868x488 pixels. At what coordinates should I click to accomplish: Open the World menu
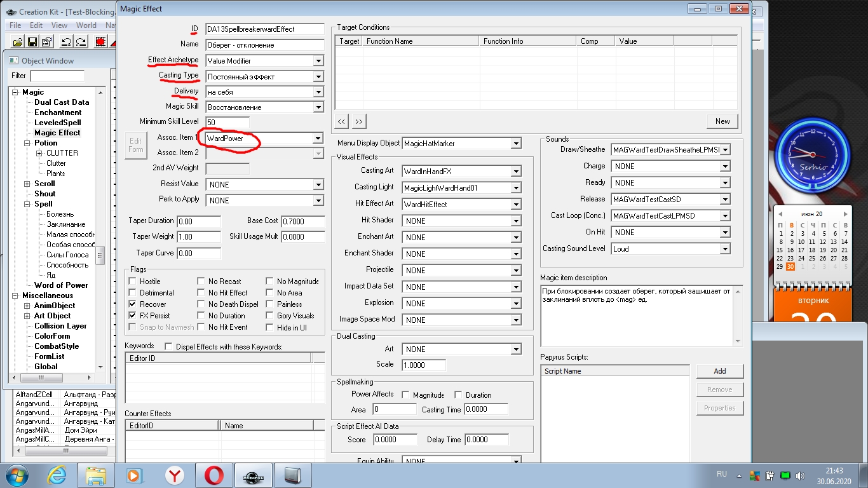[x=86, y=25]
